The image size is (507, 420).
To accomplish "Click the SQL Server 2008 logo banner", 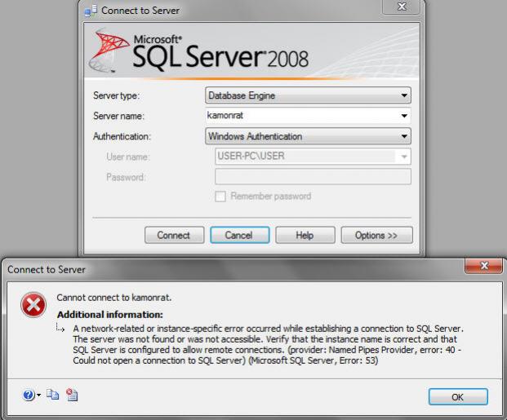I will pyautogui.click(x=251, y=51).
